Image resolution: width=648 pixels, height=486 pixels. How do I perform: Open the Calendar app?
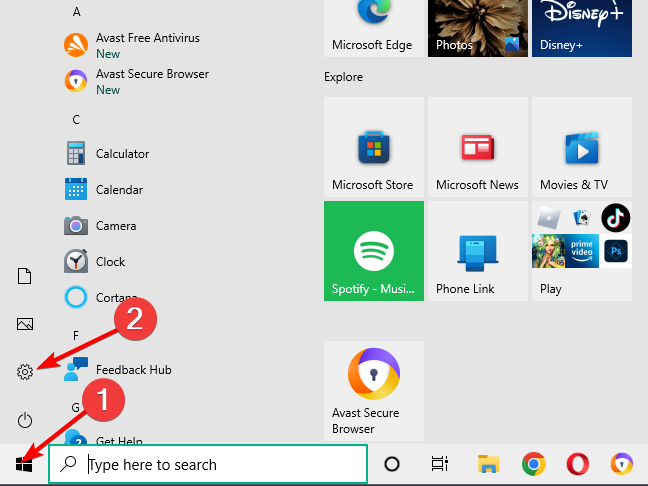point(118,190)
